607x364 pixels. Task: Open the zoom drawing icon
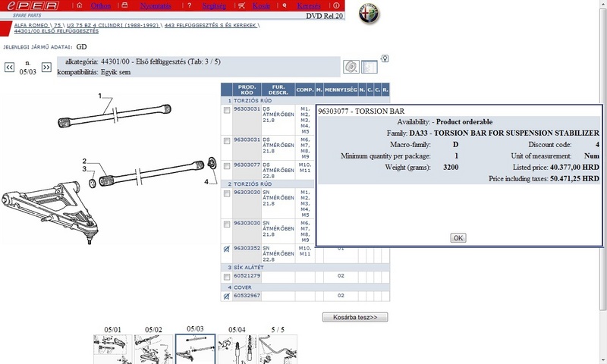pyautogui.click(x=351, y=67)
